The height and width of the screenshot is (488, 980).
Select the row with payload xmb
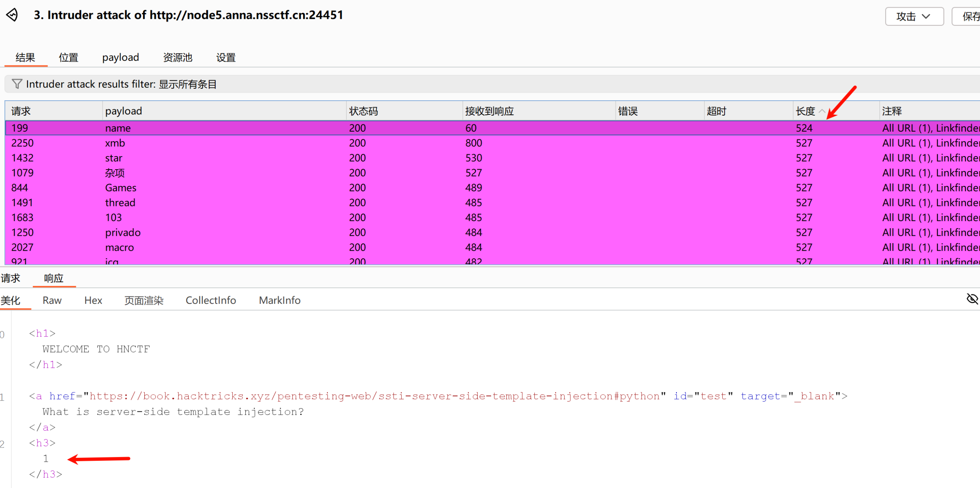coord(115,143)
